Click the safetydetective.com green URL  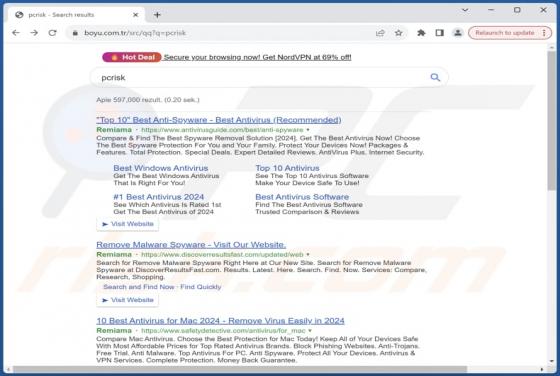click(x=223, y=331)
